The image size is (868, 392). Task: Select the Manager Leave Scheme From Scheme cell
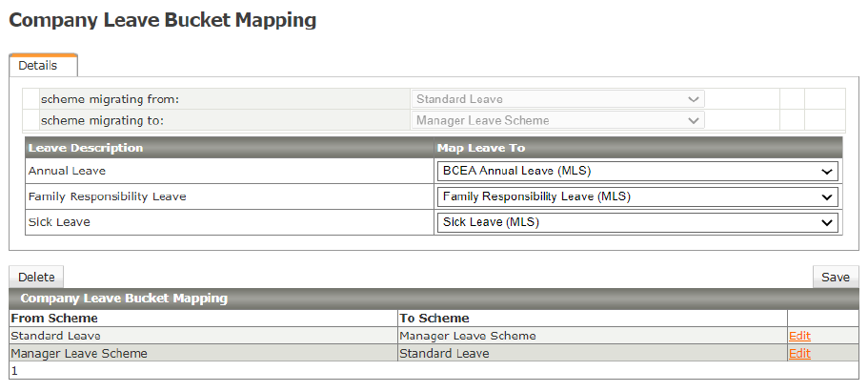click(x=79, y=354)
